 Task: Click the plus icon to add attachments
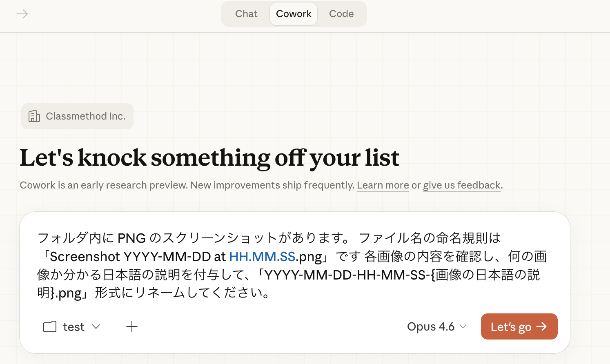[132, 326]
